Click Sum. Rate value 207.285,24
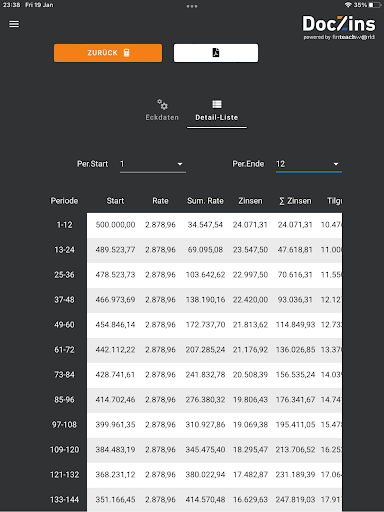 205,350
